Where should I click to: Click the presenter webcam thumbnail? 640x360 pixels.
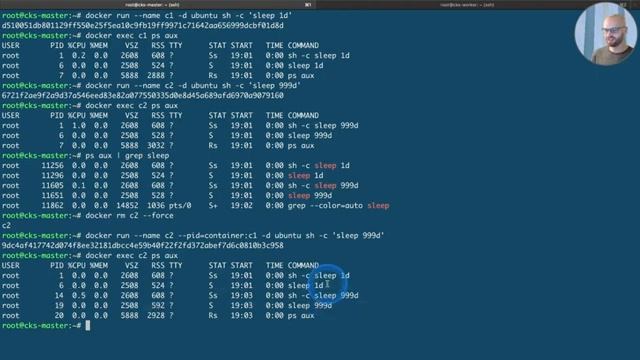pyautogui.click(x=605, y=34)
